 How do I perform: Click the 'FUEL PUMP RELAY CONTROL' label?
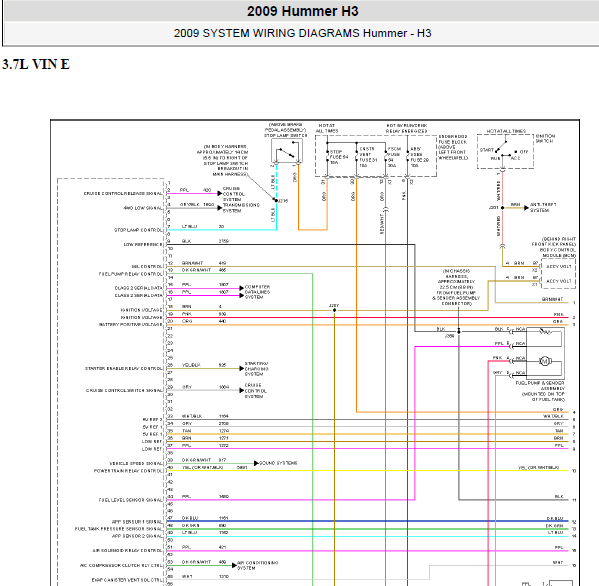tap(131, 274)
